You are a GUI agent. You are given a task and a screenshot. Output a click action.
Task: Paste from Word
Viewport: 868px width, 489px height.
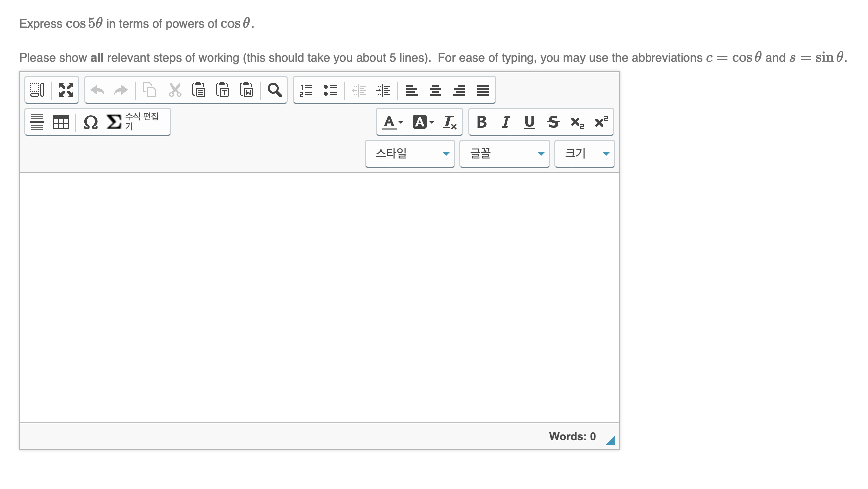[246, 90]
